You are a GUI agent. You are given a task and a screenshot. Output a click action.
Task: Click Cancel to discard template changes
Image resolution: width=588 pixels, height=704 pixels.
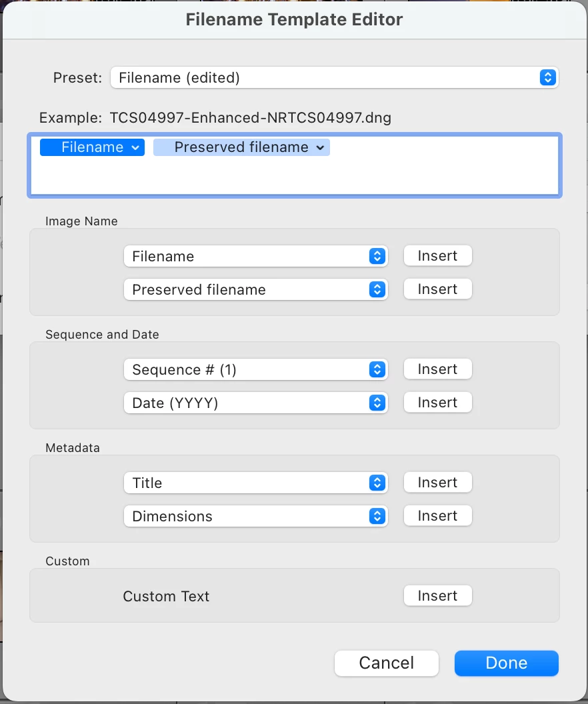tap(387, 663)
